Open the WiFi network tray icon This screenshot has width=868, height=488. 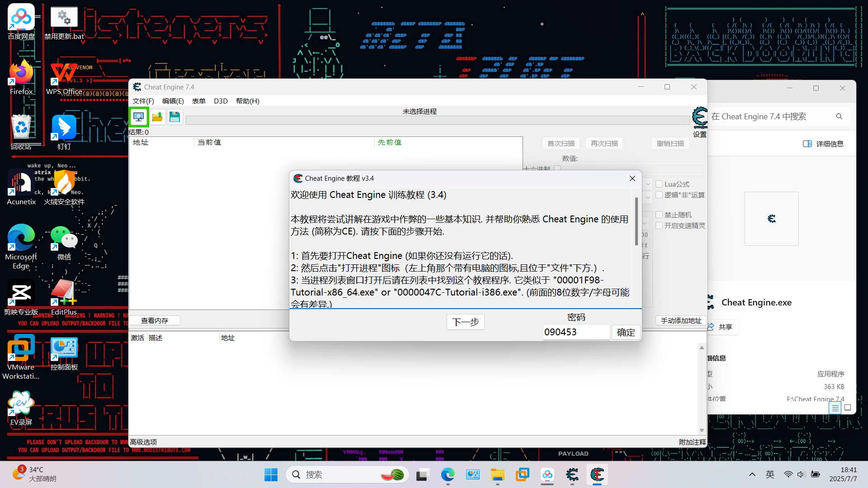(788, 474)
